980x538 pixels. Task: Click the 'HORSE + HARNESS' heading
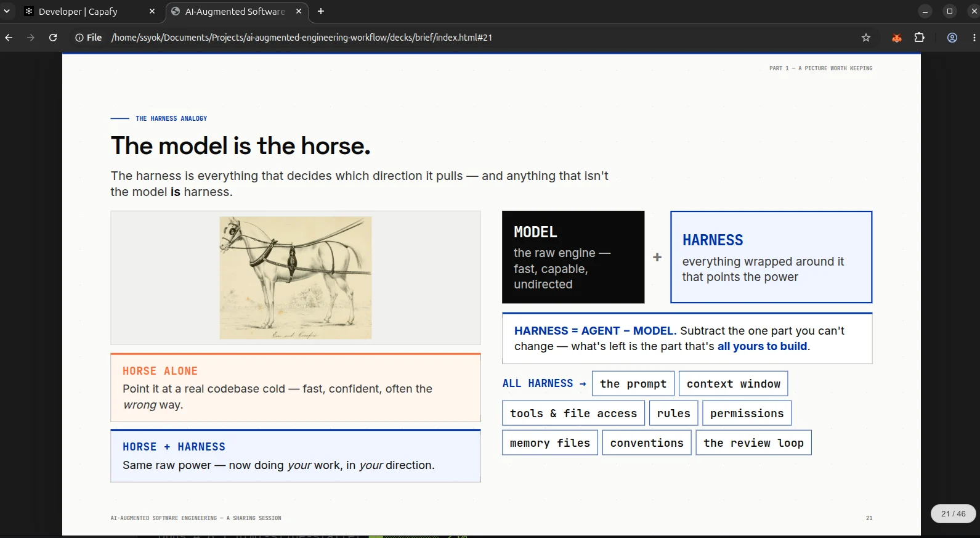tap(174, 447)
